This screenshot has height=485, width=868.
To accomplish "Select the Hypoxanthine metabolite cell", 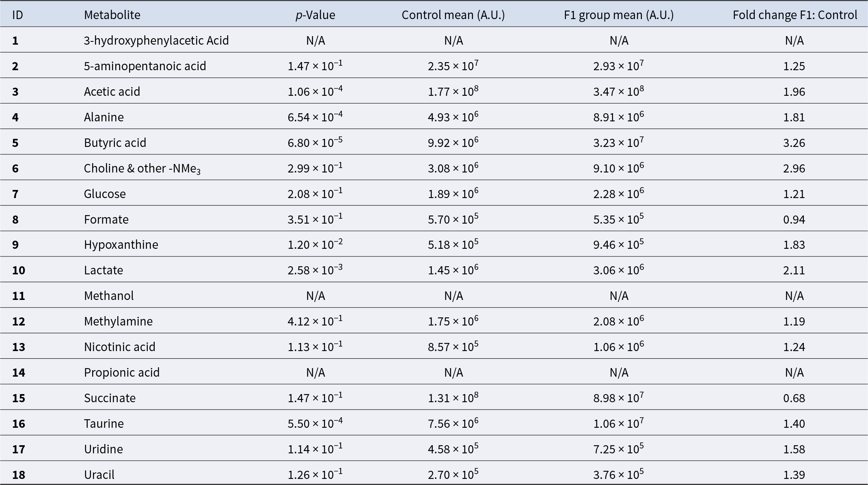I will (121, 245).
